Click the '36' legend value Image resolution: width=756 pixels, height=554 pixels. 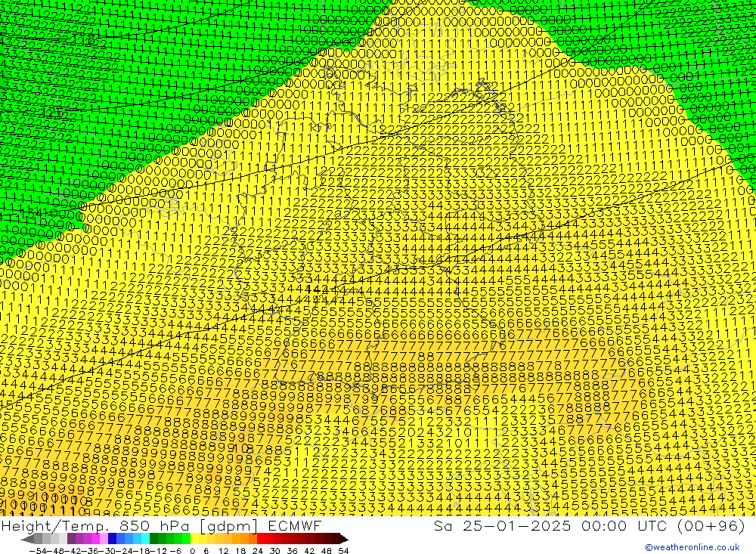pos(292,551)
